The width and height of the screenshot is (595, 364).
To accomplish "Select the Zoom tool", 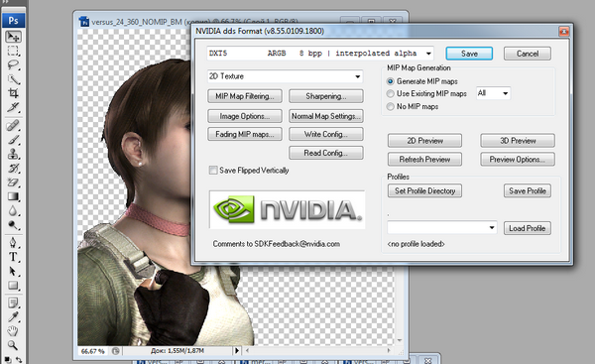I will pos(13,345).
